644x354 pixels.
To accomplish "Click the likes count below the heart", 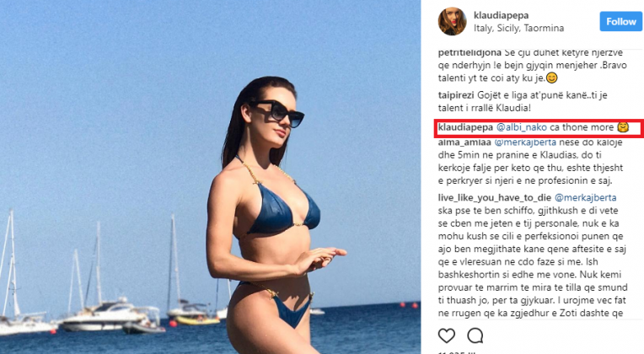I will click(x=457, y=352).
